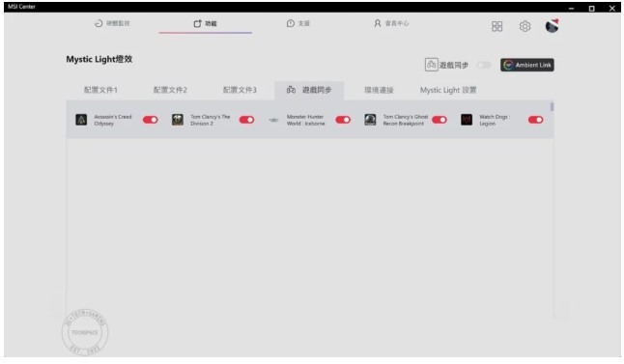Click the "Watch Dogs: Legion" label
Viewport: 624px width, 364px height.
[495, 120]
